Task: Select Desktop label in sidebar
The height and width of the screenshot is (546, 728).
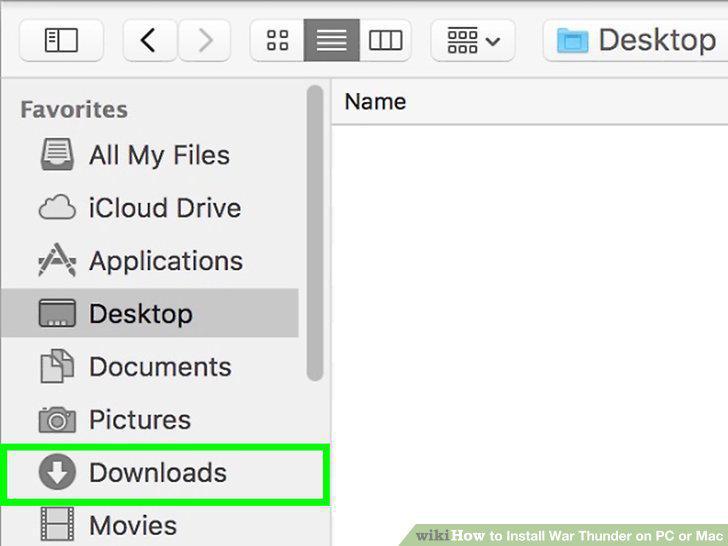Action: 141,314
